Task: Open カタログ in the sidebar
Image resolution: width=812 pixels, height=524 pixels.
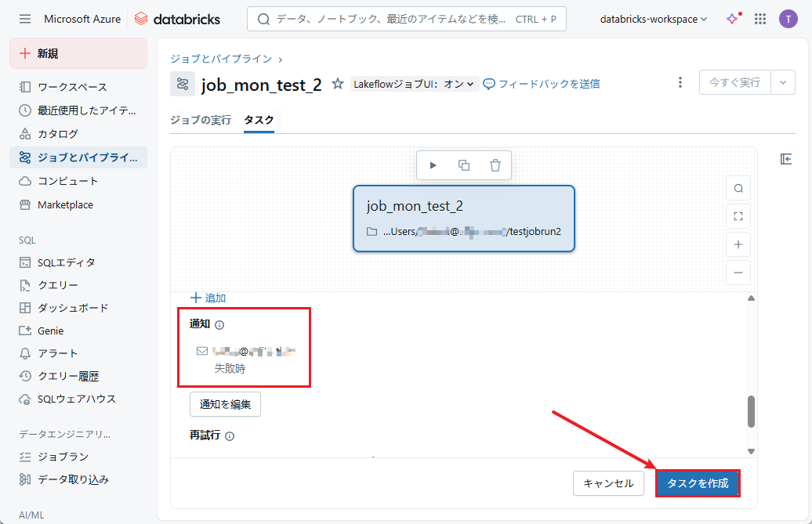Action: 57,134
